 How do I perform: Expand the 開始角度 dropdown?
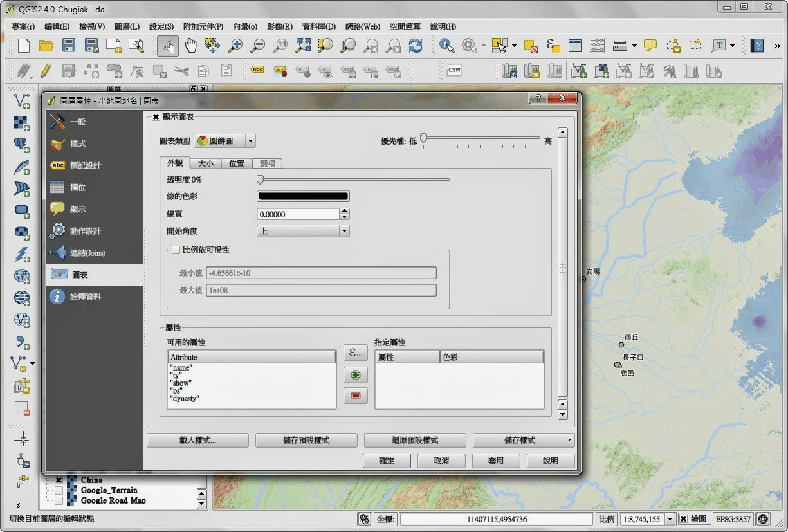pyautogui.click(x=303, y=231)
